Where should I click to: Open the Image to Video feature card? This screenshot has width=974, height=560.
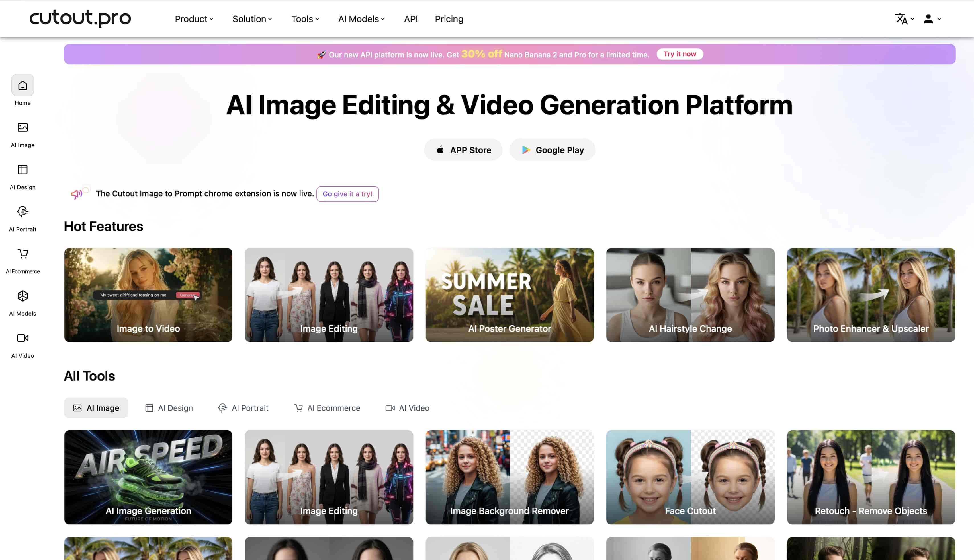pos(148,295)
